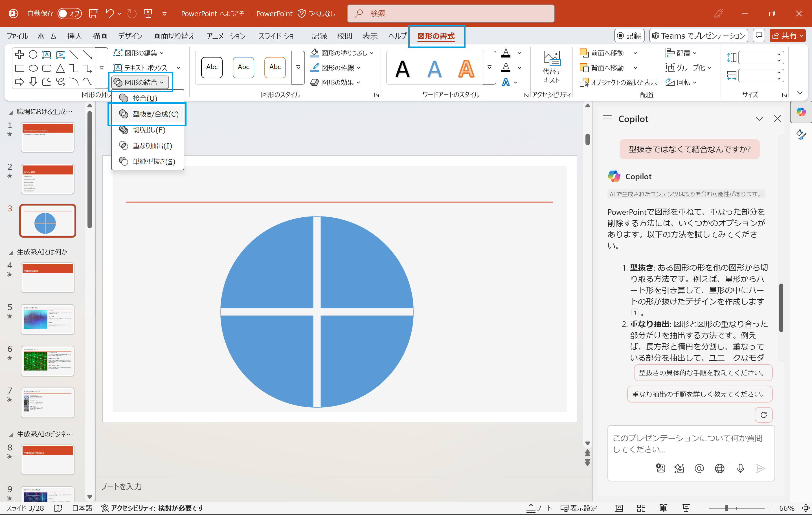Select the triangle shape in shapes gallery
The width and height of the screenshot is (812, 515).
tap(60, 68)
